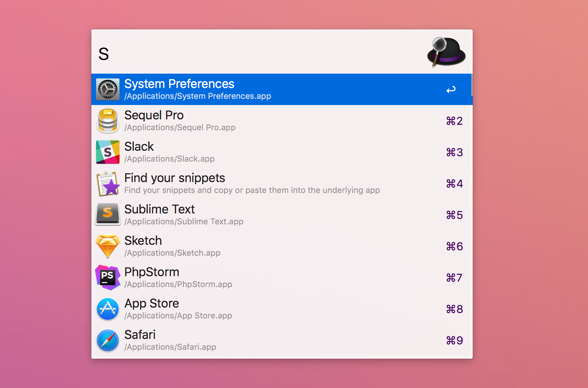This screenshot has height=388, width=588.
Task: Click the App Store icon
Action: click(x=108, y=309)
